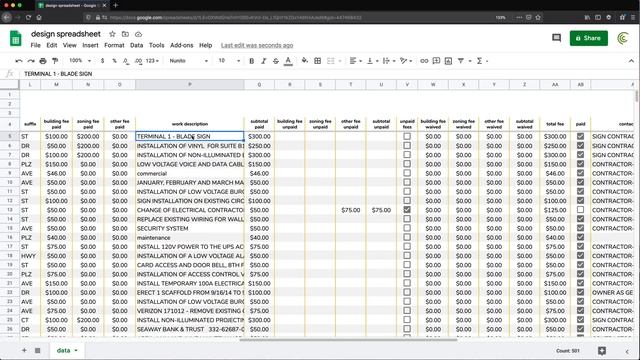Click the merge cells icon
Viewport: 640px width, 360px height.
(331, 61)
